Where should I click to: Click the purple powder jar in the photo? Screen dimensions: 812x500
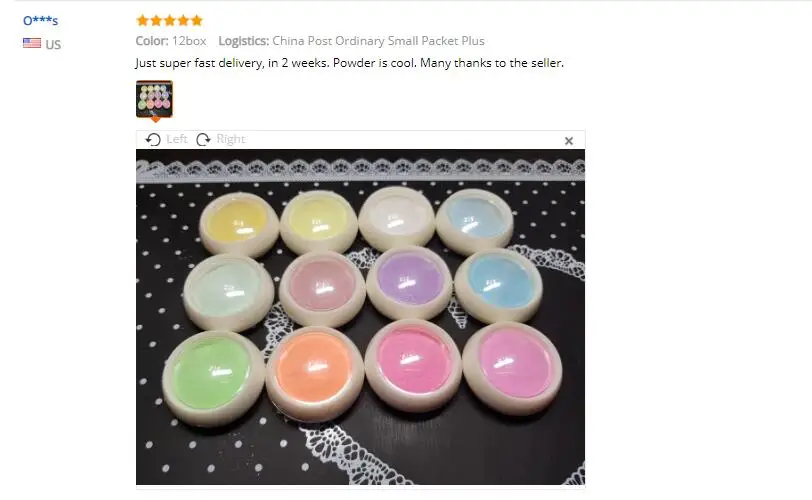(x=409, y=283)
